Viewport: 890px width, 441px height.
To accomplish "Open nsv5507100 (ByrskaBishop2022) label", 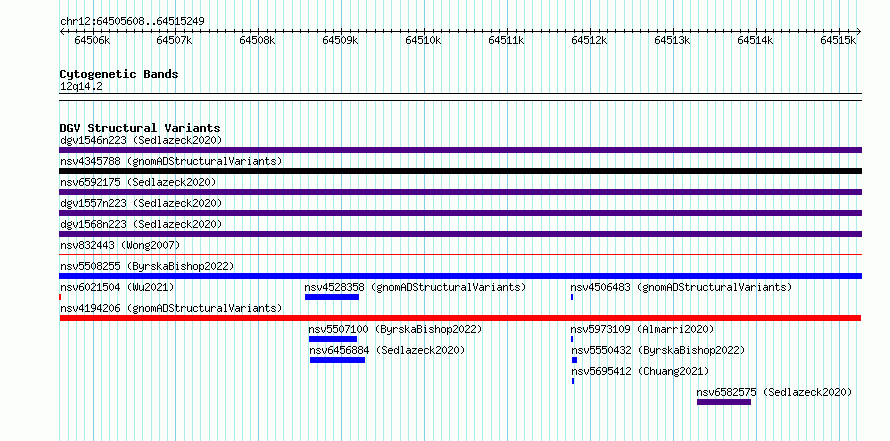I will click(x=396, y=329).
